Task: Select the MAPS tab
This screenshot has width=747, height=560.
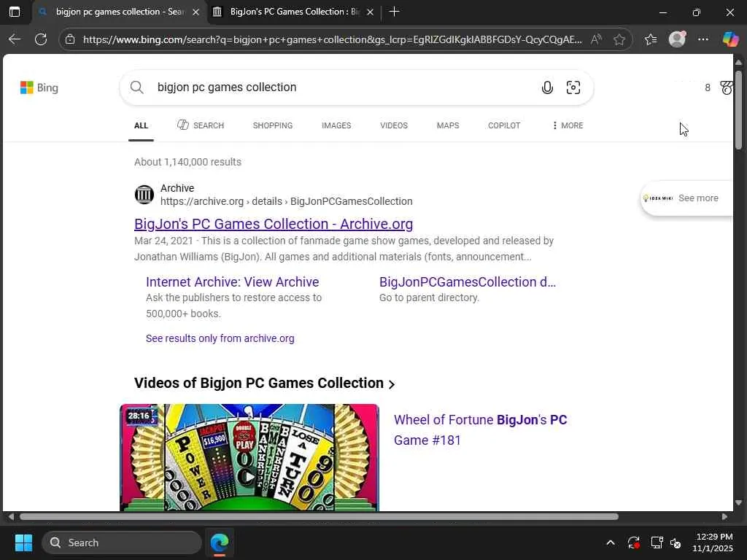Action: (x=448, y=125)
